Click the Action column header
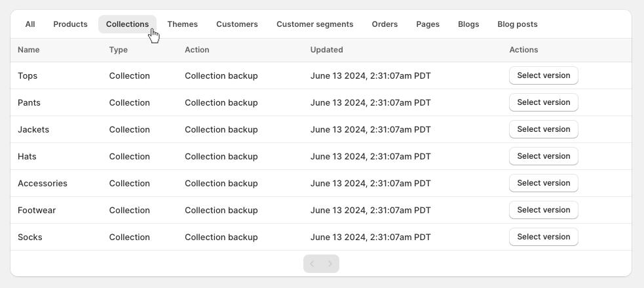The image size is (644, 288). (197, 50)
